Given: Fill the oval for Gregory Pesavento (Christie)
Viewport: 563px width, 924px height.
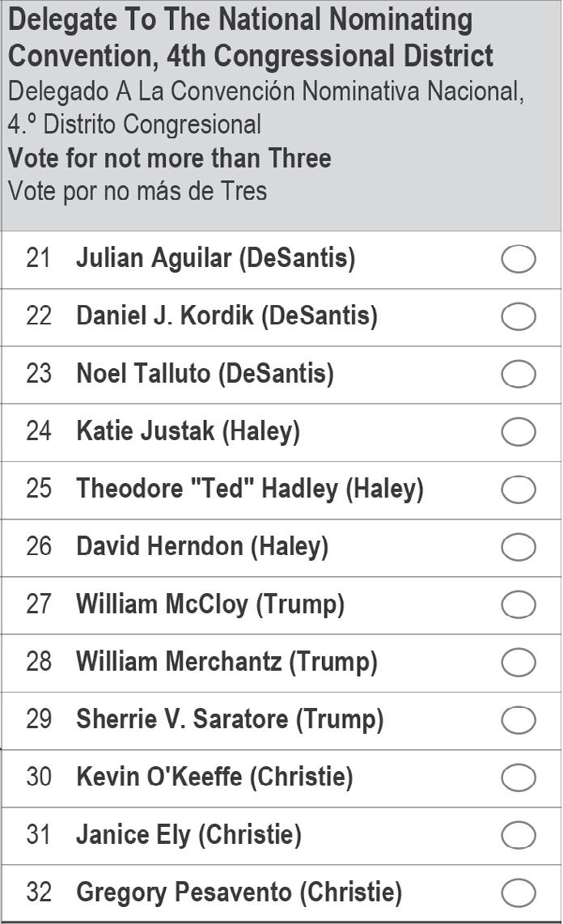Looking at the screenshot, I should [519, 893].
